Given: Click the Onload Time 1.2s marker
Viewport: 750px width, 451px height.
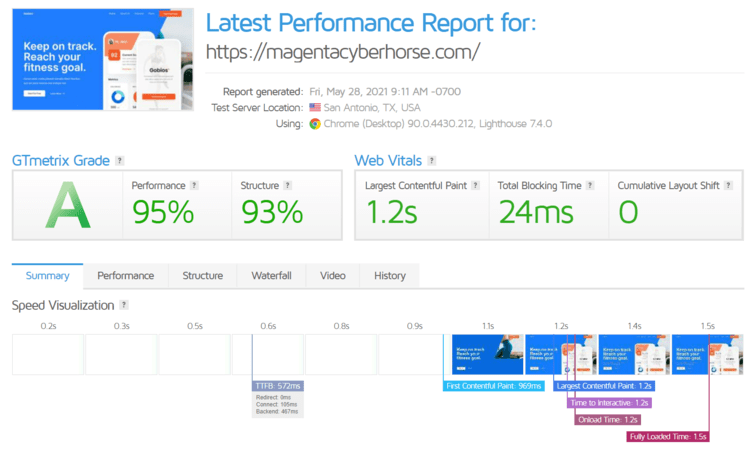Looking at the screenshot, I should click(x=607, y=420).
